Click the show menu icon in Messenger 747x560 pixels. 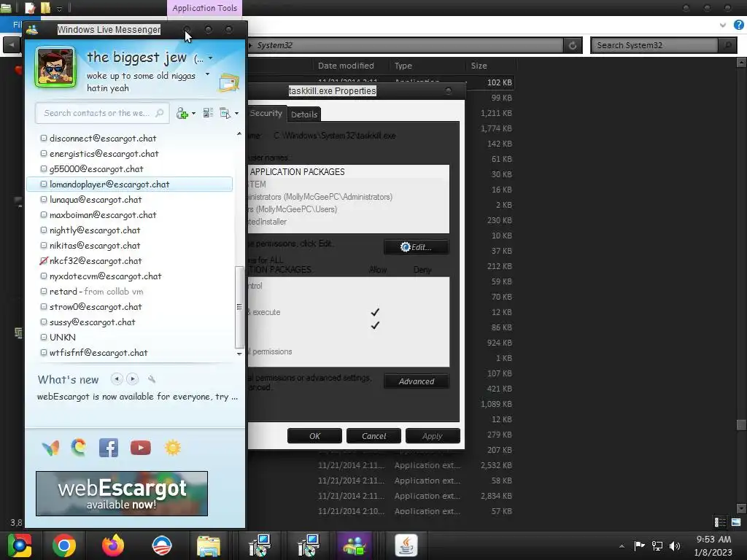225,113
